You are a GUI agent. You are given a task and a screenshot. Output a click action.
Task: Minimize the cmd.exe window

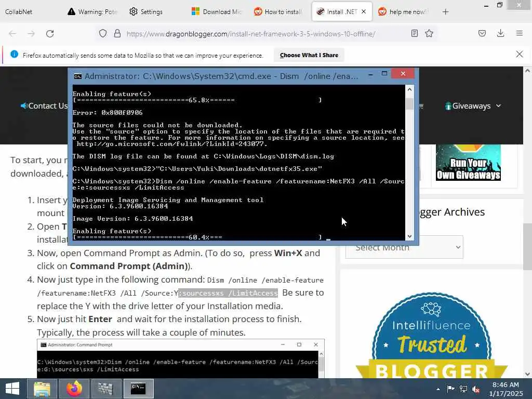tap(370, 74)
